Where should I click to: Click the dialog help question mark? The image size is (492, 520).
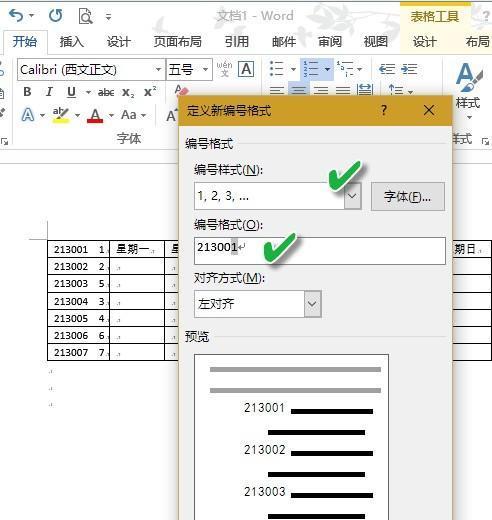click(x=384, y=110)
